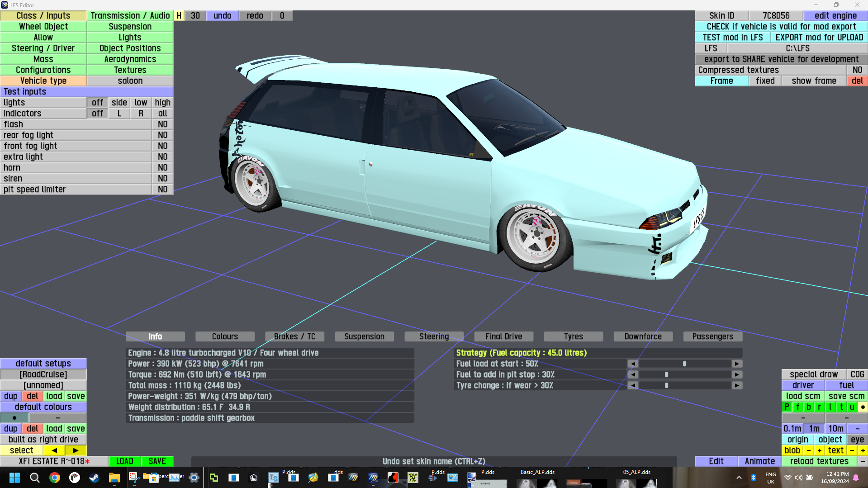Image resolution: width=868 pixels, height=488 pixels.
Task: Set lights to off
Action: [98, 103]
